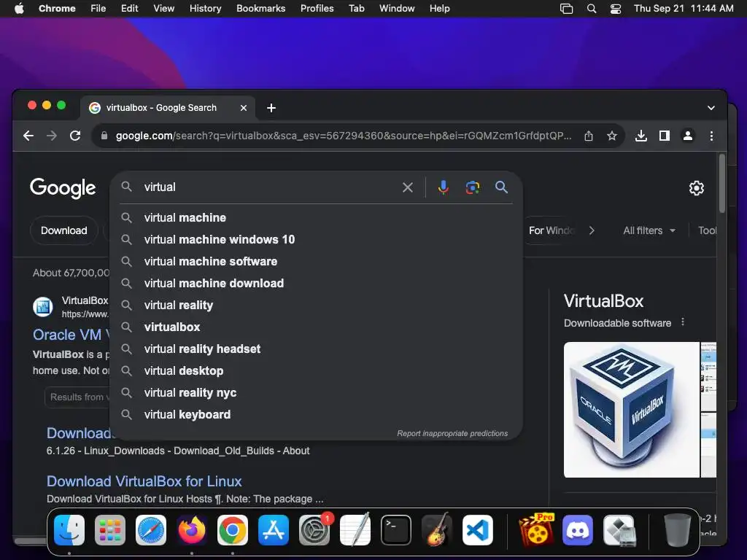This screenshot has height=560, width=747.
Task: Open the Trash in the dock
Action: point(677,530)
